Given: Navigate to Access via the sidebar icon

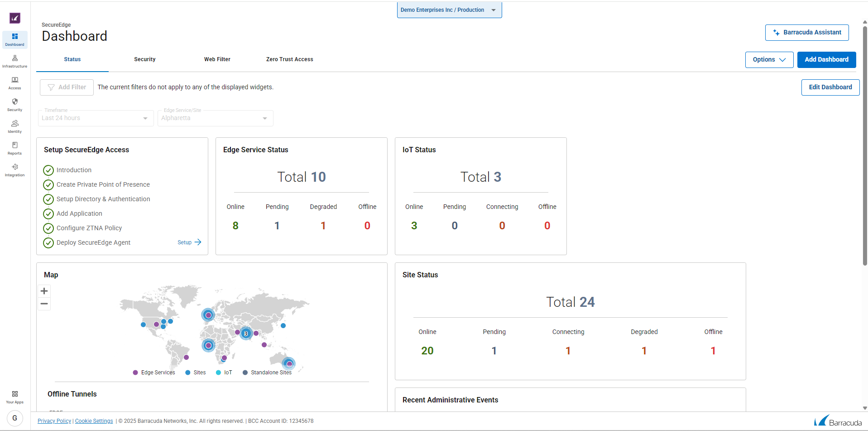Looking at the screenshot, I should coord(14,83).
